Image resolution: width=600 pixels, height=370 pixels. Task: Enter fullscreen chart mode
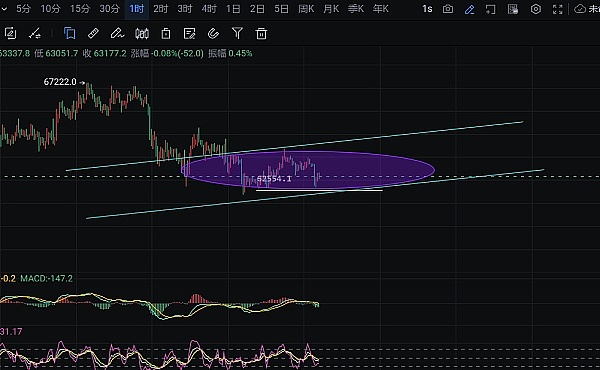point(558,9)
